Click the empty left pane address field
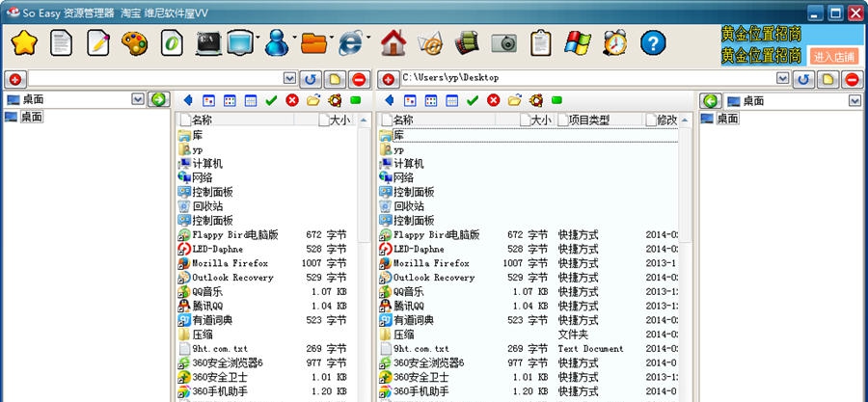Image resolution: width=868 pixels, height=402 pixels. pyautogui.click(x=156, y=78)
